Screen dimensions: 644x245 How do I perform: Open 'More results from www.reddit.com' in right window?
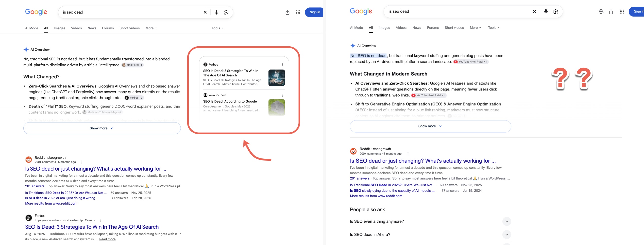pyautogui.click(x=376, y=196)
